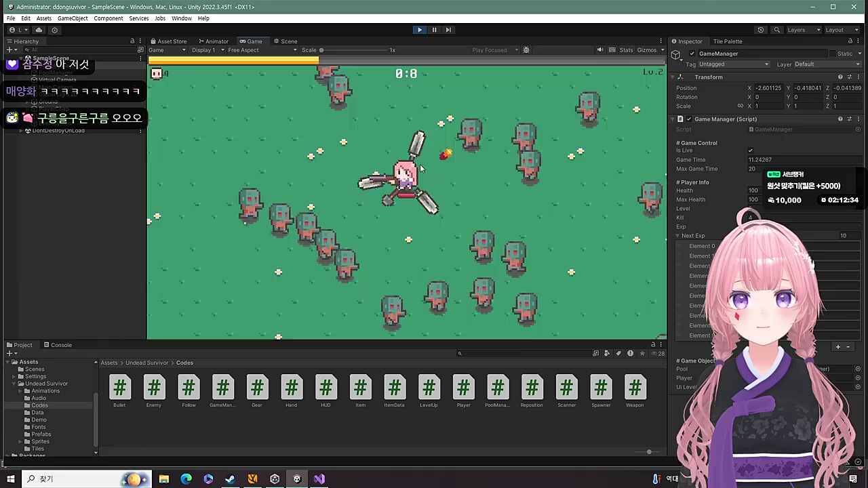Pause the running game
Screen dimensions: 868x488
(434, 30)
